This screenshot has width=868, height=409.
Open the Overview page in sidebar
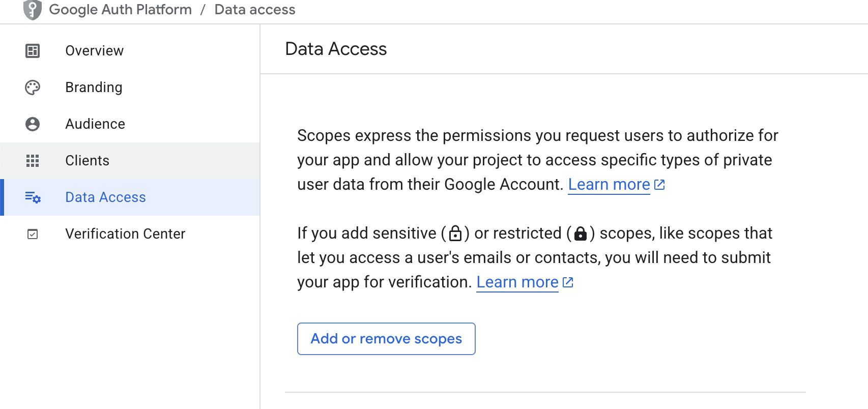[x=95, y=51]
